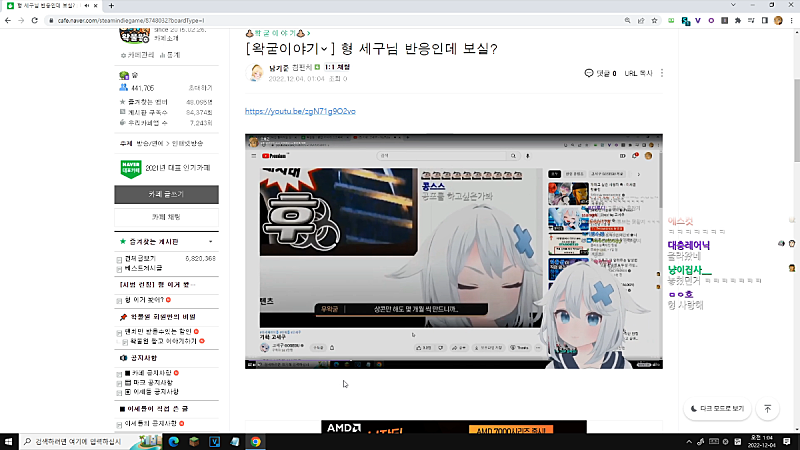Open the notepad-style app on taskbar
The width and height of the screenshot is (800, 450).
[x=235, y=442]
